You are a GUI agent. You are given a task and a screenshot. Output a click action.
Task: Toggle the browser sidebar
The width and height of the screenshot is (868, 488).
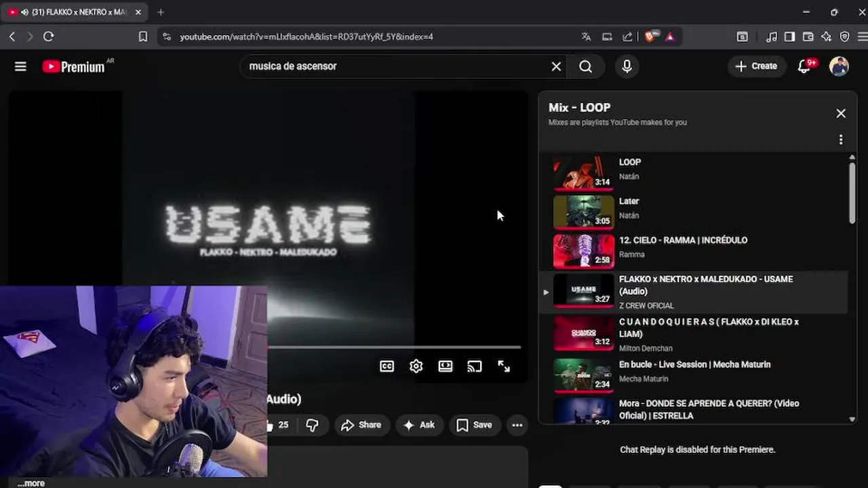[x=789, y=37]
